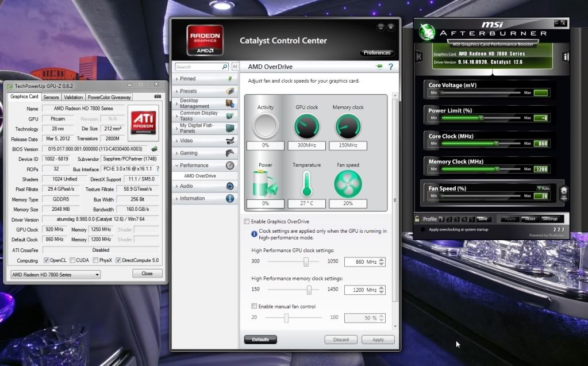The height and width of the screenshot is (366, 588).
Task: Click the Video camera row icon
Action: pyautogui.click(x=230, y=141)
